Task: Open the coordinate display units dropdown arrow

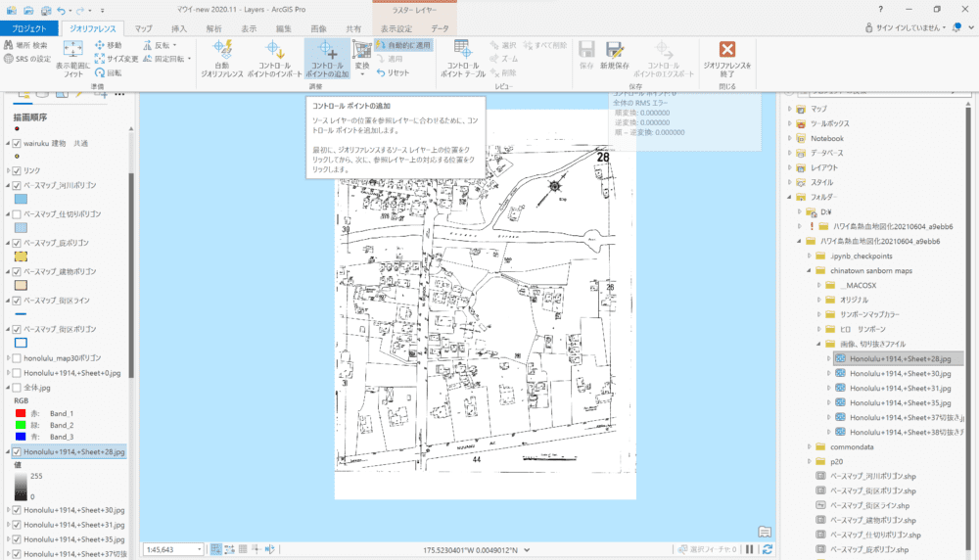Action: click(x=527, y=550)
